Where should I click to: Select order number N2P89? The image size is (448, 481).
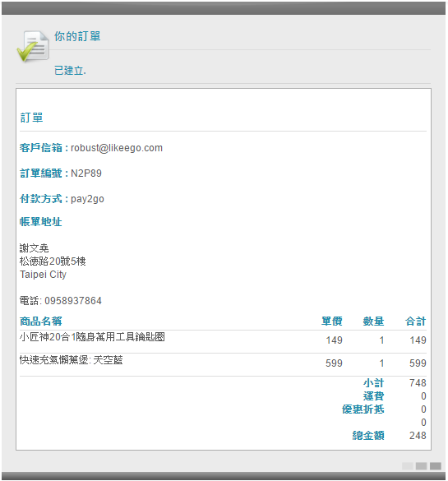[x=86, y=173]
